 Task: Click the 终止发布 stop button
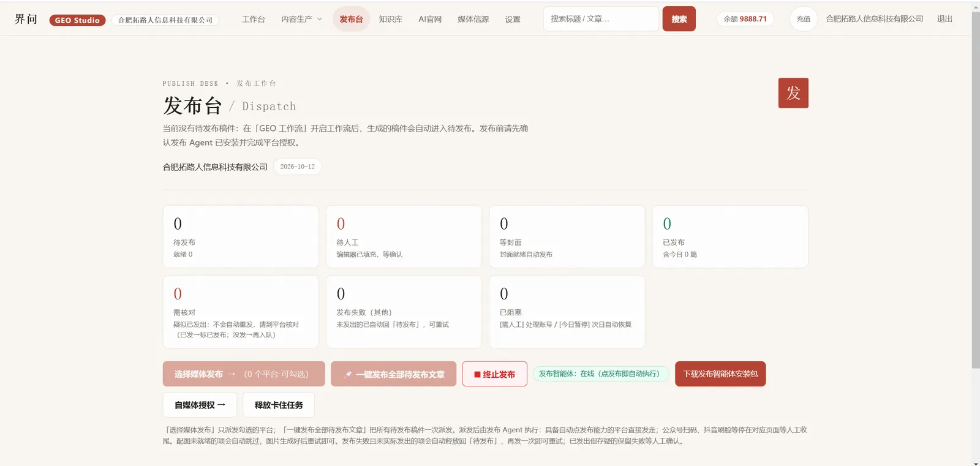coord(494,374)
